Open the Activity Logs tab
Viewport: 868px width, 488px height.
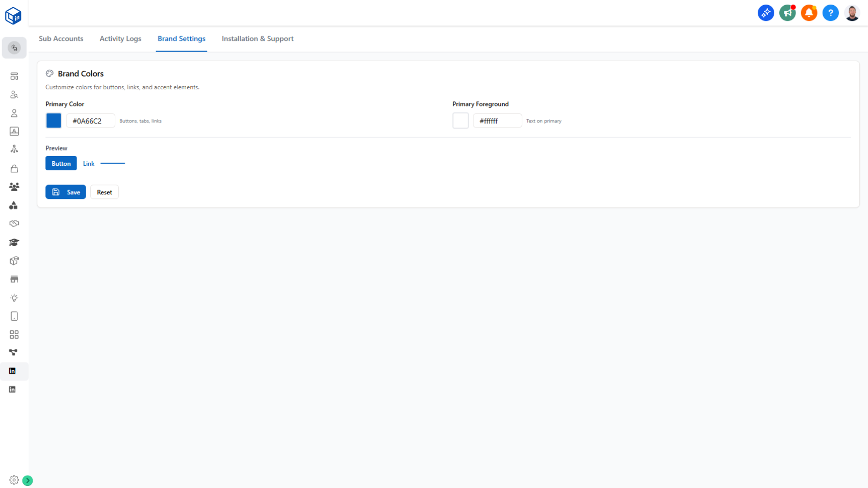[120, 39]
